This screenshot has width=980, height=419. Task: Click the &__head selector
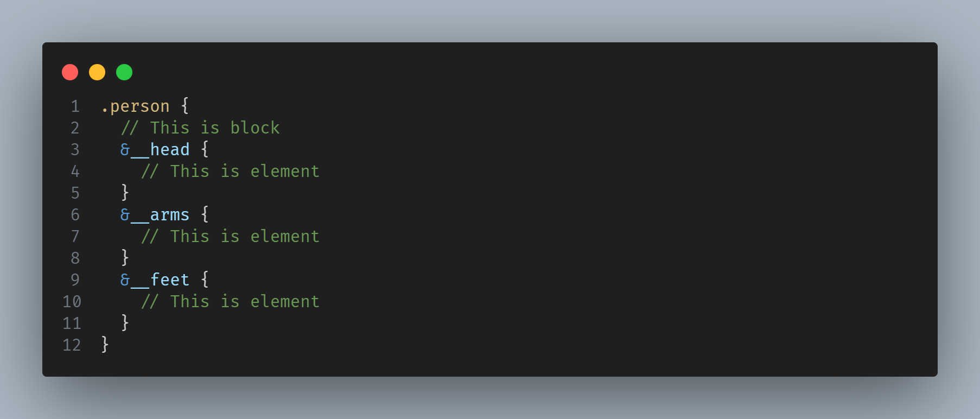155,150
